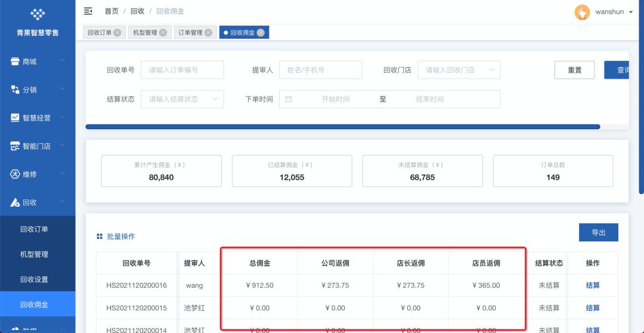The width and height of the screenshot is (644, 333).
Task: Click the 重置 reset button
Action: click(x=574, y=70)
